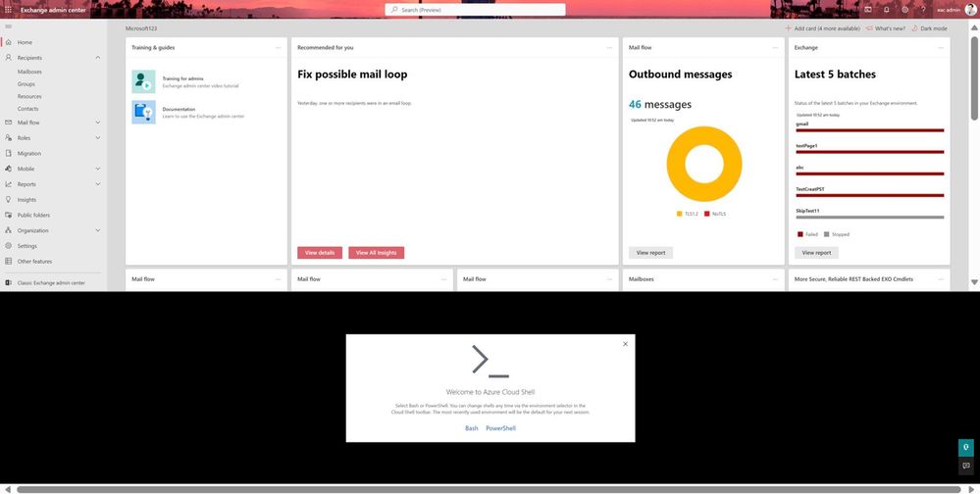Viewport: 980px width, 494px height.
Task: View report for Latest 5 batches
Action: (816, 253)
